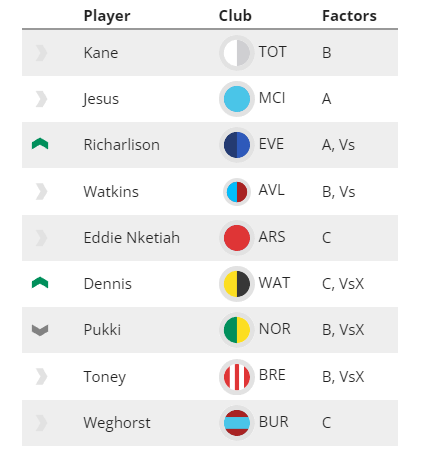
Task: Open the Eddie Nketiah player name
Action: (132, 238)
